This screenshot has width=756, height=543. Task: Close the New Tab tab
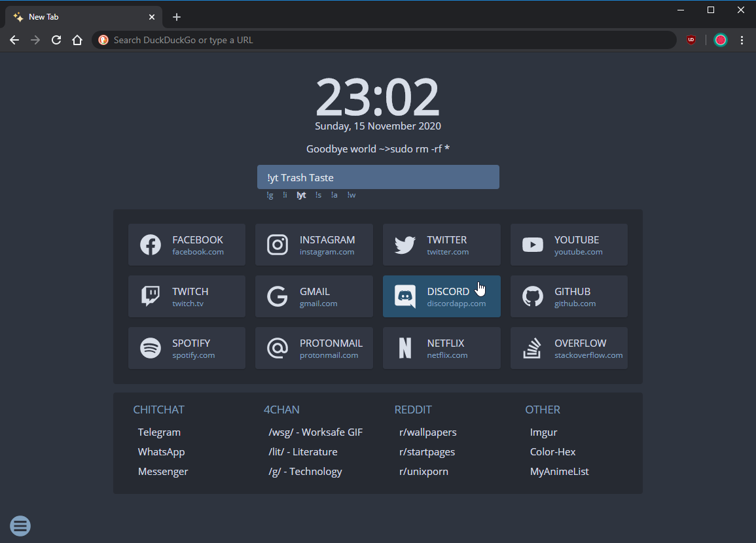152,17
